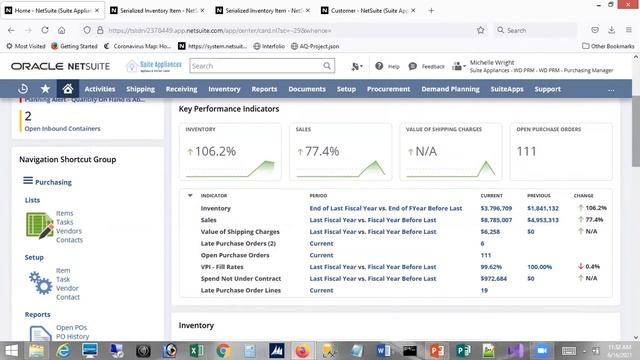Open the Inventory KPI card 106.2%

(230, 151)
